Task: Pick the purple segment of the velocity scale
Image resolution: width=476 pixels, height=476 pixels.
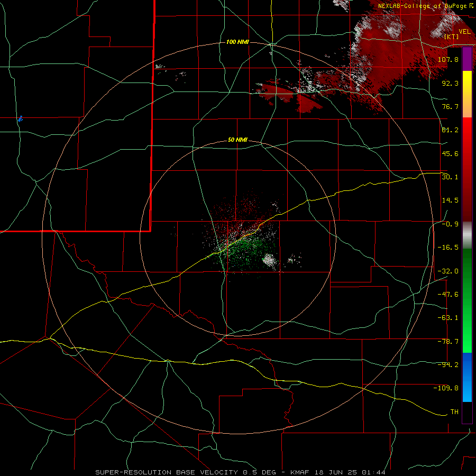Action: coord(467,59)
